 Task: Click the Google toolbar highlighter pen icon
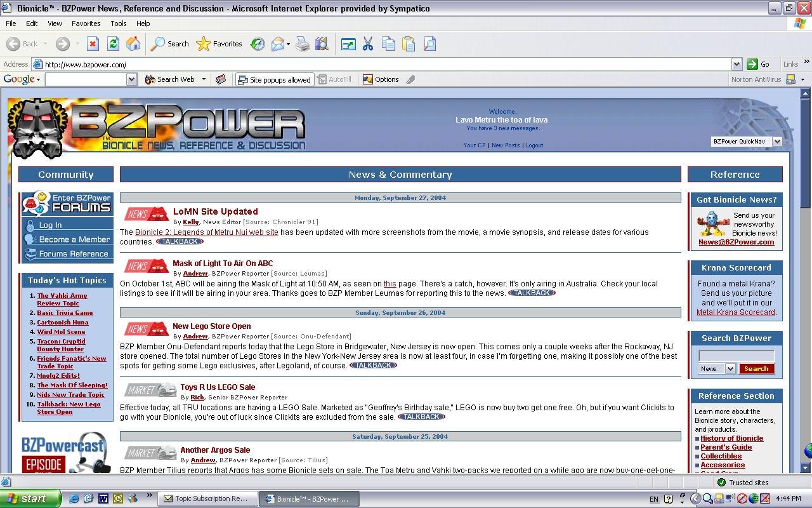pyautogui.click(x=410, y=79)
